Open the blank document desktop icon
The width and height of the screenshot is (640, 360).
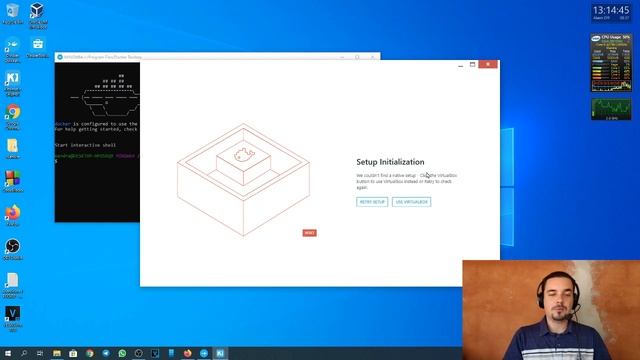(12, 285)
